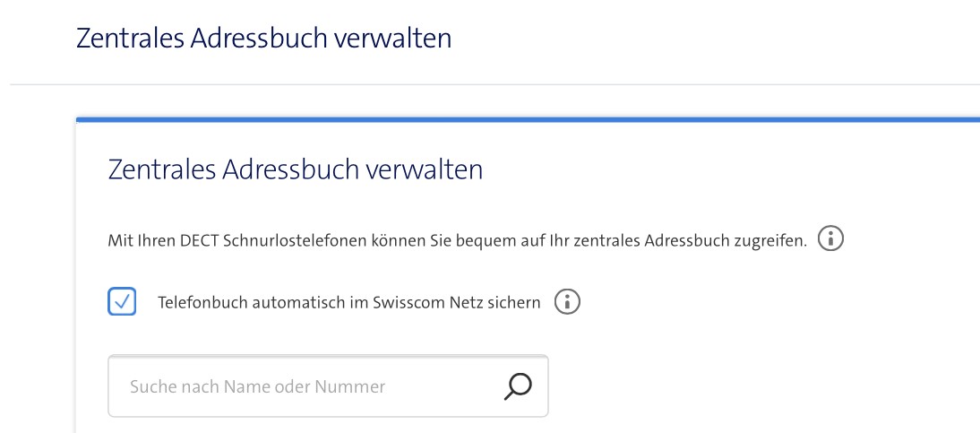Click the info icon beside the DECT description
The image size is (980, 433).
(833, 240)
